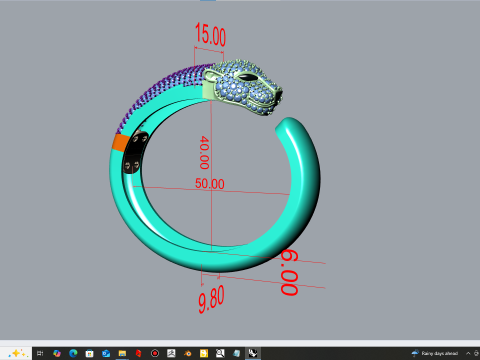This screenshot has height=360, width=480.
Task: Open the light-blue 3D app taskbar icon
Action: tap(236, 353)
